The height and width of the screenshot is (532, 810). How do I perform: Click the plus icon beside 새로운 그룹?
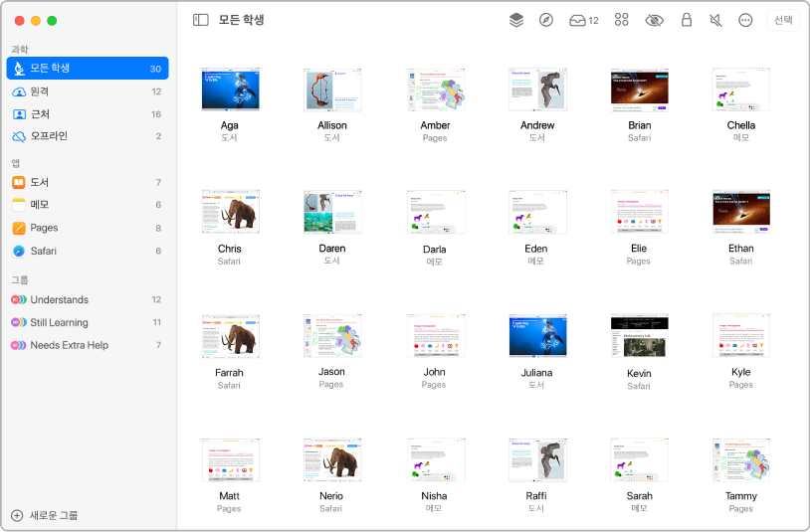click(x=17, y=515)
